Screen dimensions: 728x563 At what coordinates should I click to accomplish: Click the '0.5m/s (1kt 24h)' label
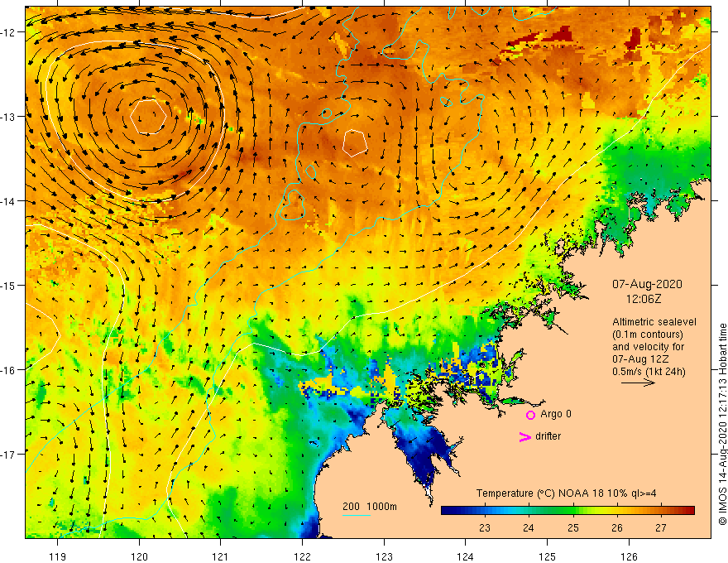pos(649,372)
